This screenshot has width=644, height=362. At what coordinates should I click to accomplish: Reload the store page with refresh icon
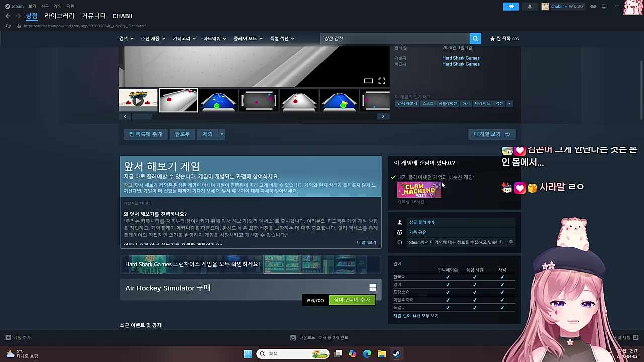coord(8,26)
